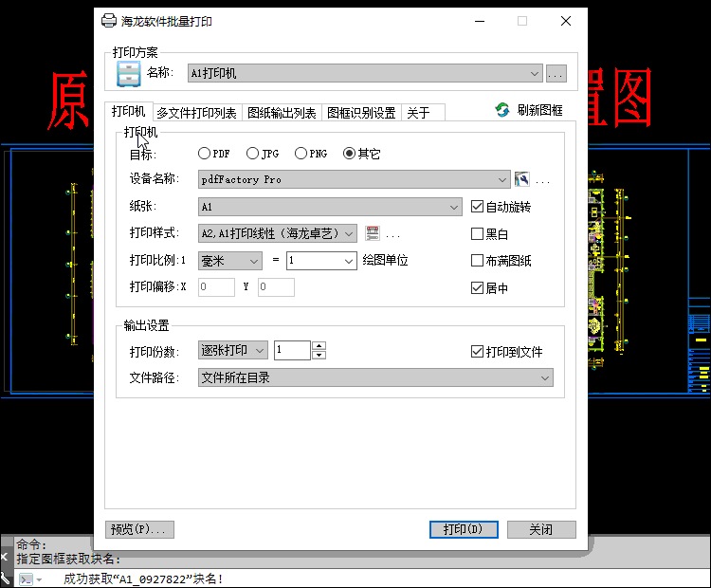Click the printer icon in title bar
The height and width of the screenshot is (588, 711).
click(x=109, y=21)
